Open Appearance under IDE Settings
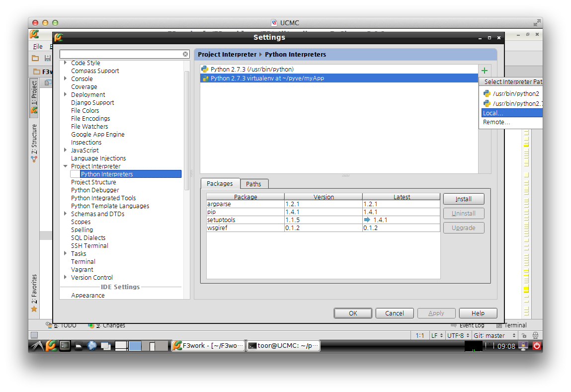The image size is (571, 392). tap(88, 295)
